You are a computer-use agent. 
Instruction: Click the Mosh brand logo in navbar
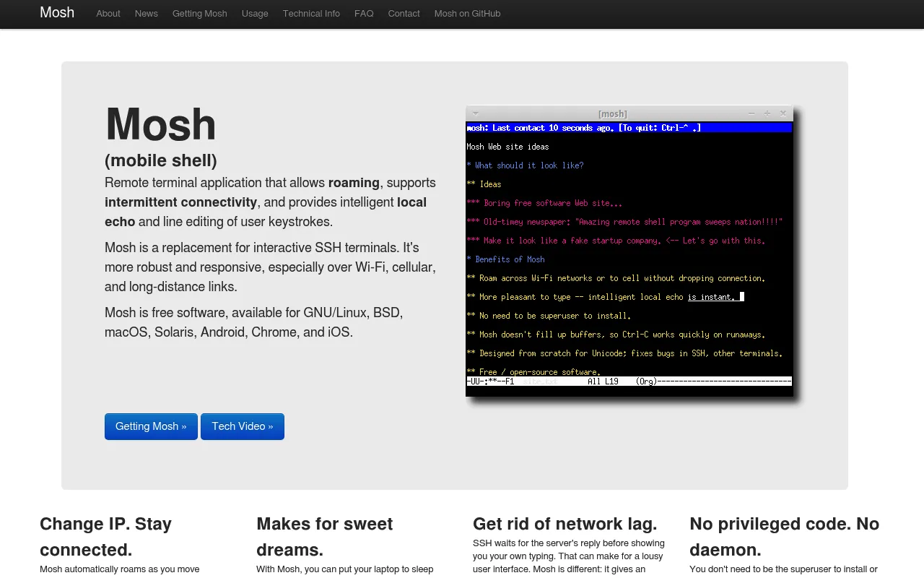[57, 12]
